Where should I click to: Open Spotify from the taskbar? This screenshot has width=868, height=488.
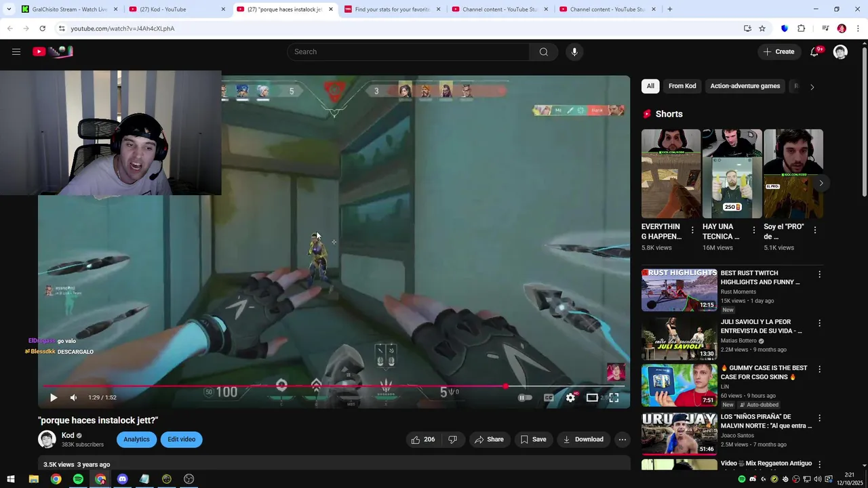click(x=78, y=479)
